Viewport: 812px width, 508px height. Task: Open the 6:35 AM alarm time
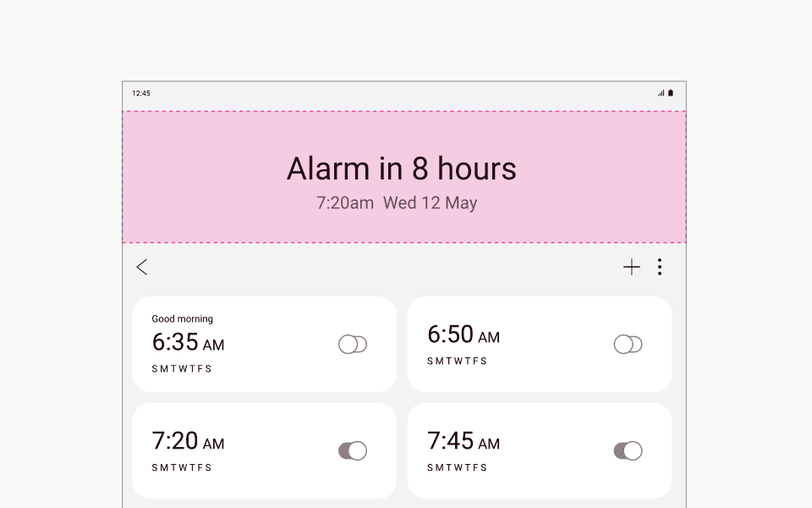188,342
